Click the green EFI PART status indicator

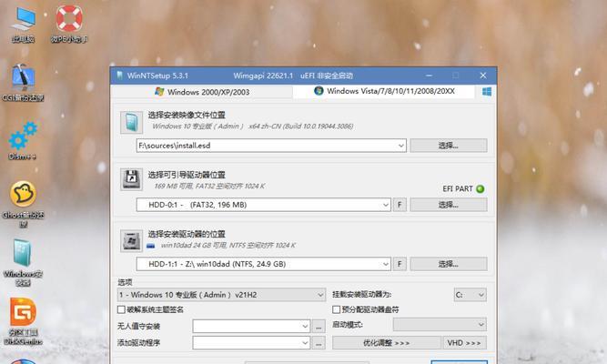pos(480,189)
